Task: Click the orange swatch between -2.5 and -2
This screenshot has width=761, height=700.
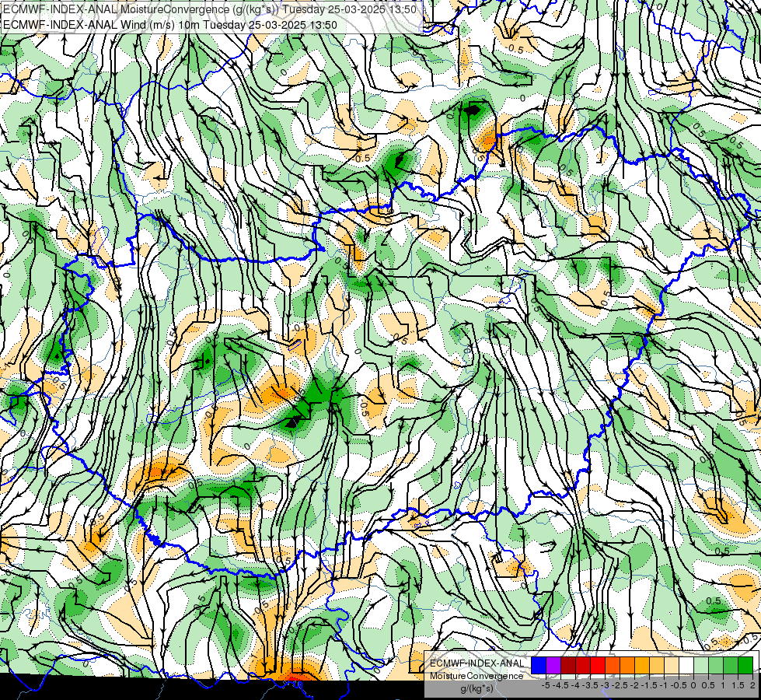Action: tap(627, 665)
